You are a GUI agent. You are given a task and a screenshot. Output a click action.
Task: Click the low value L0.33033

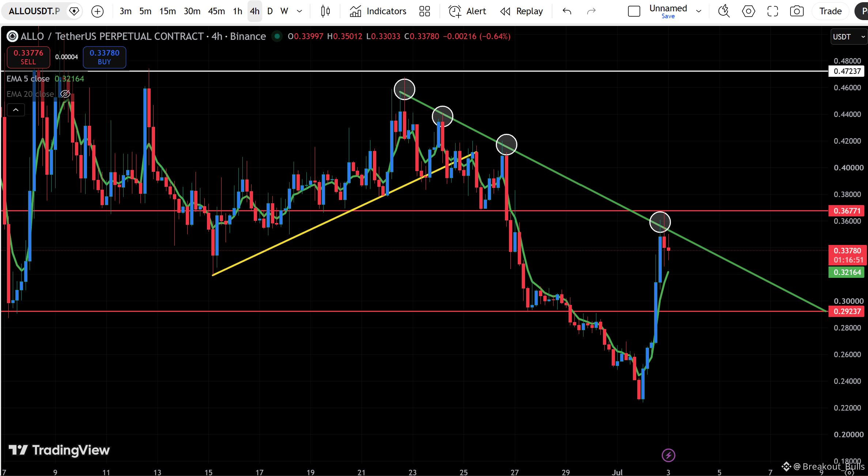coord(383,36)
